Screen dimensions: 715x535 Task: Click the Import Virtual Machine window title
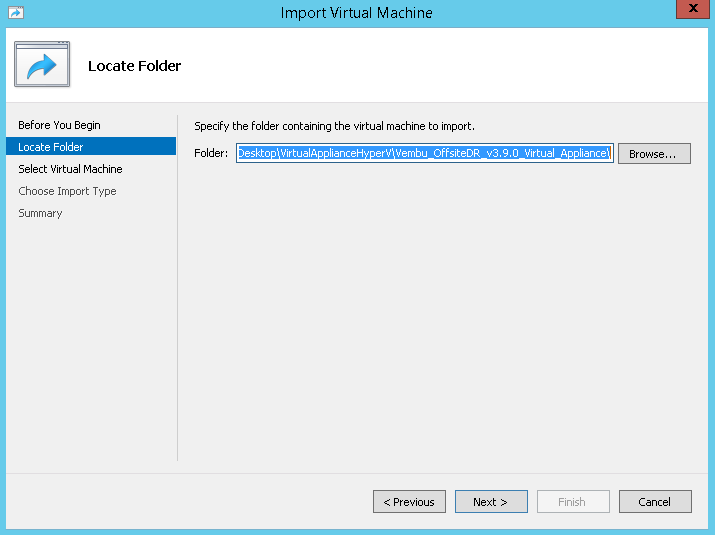tap(357, 13)
